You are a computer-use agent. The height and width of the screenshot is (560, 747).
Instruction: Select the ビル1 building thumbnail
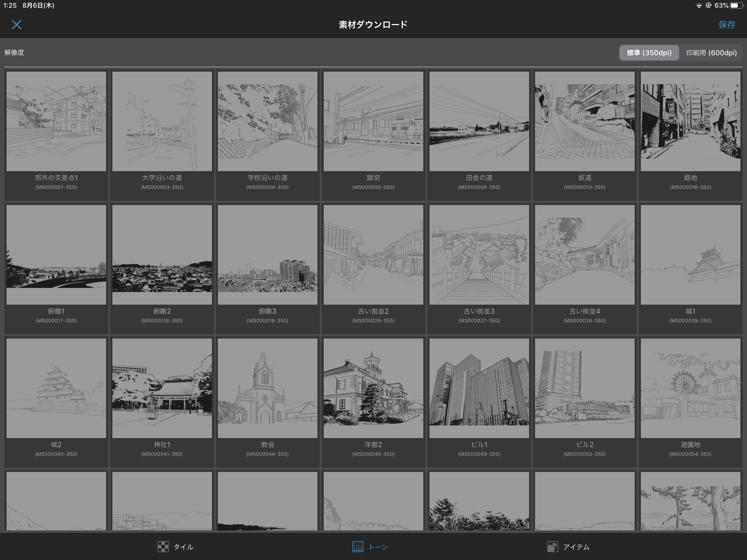[x=479, y=388]
